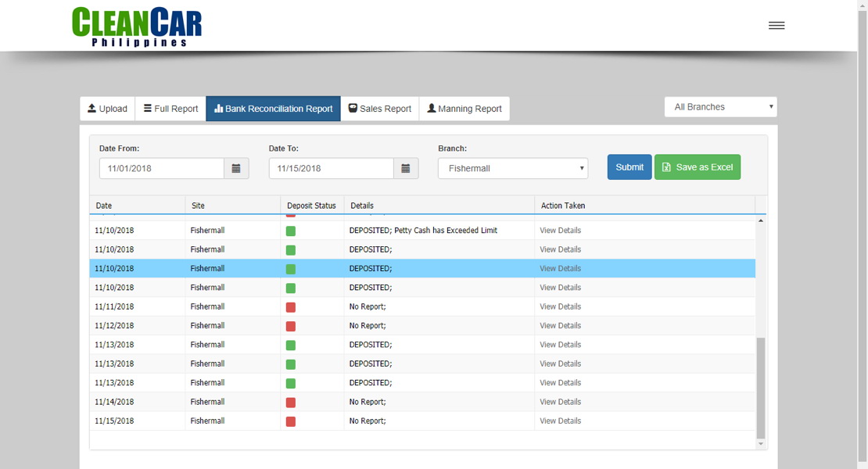This screenshot has height=469, width=868.
Task: Open the hamburger menu at top right
Action: pyautogui.click(x=776, y=24)
